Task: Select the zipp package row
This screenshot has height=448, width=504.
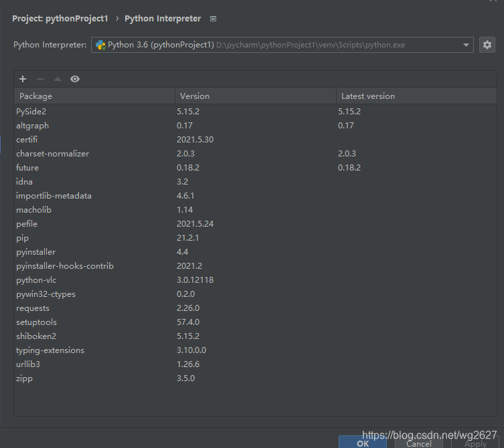Action: [255, 378]
